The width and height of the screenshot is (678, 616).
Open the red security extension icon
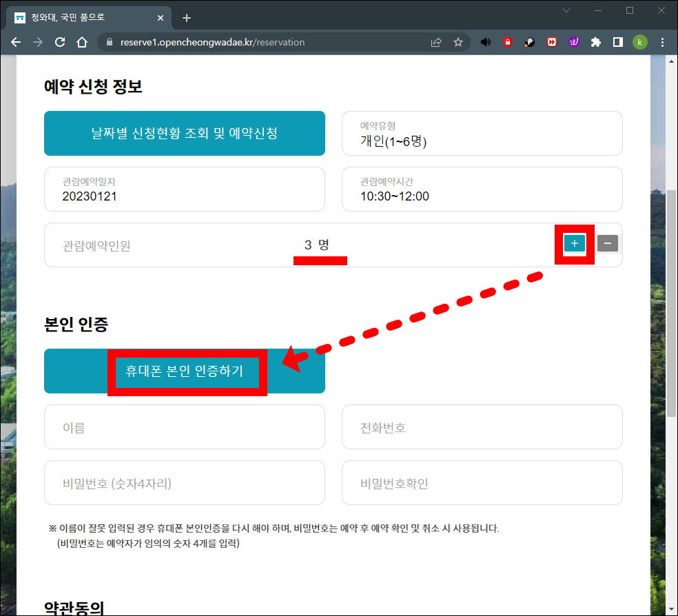tap(508, 42)
